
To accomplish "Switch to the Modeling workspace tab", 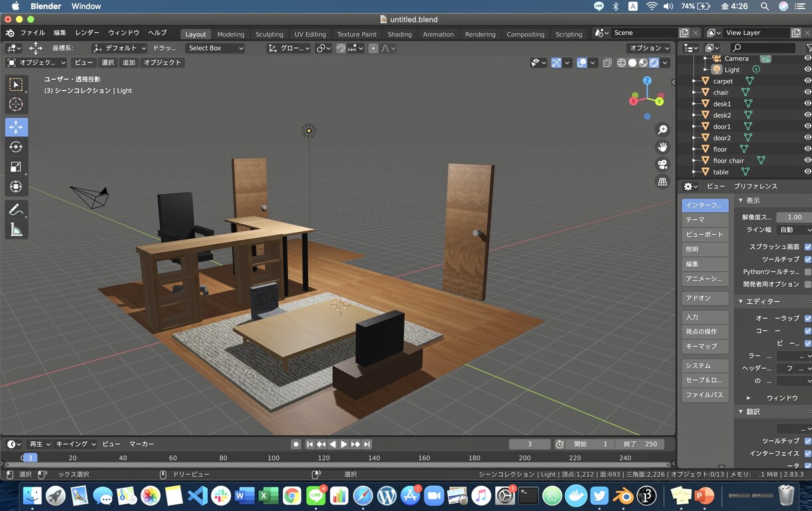I will pos(230,34).
